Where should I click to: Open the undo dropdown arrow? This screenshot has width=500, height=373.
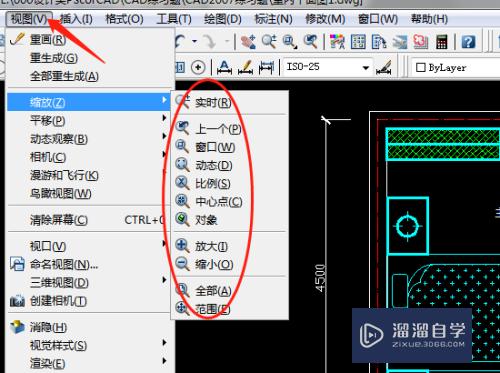(x=194, y=42)
